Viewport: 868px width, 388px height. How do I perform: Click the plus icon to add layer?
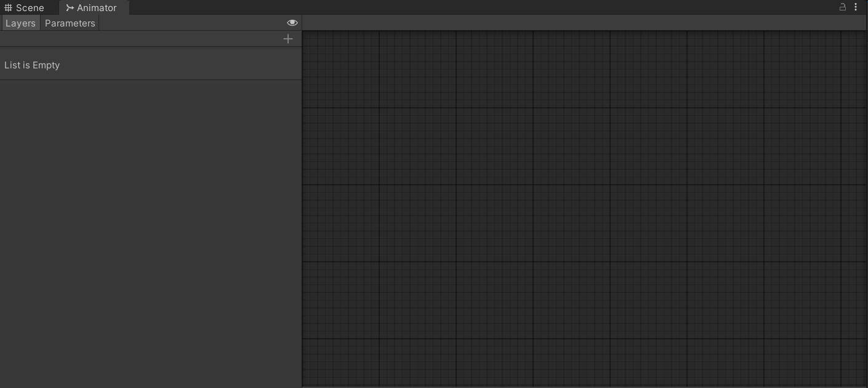coord(288,39)
